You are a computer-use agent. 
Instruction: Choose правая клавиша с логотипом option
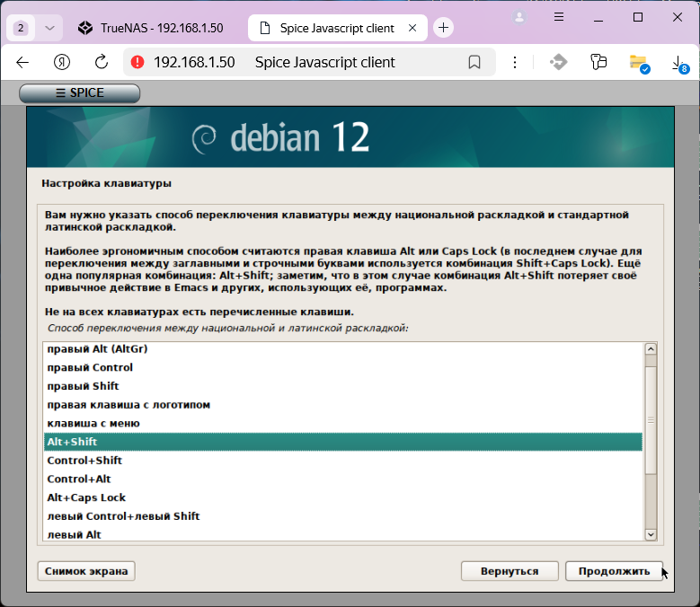pyautogui.click(x=343, y=405)
